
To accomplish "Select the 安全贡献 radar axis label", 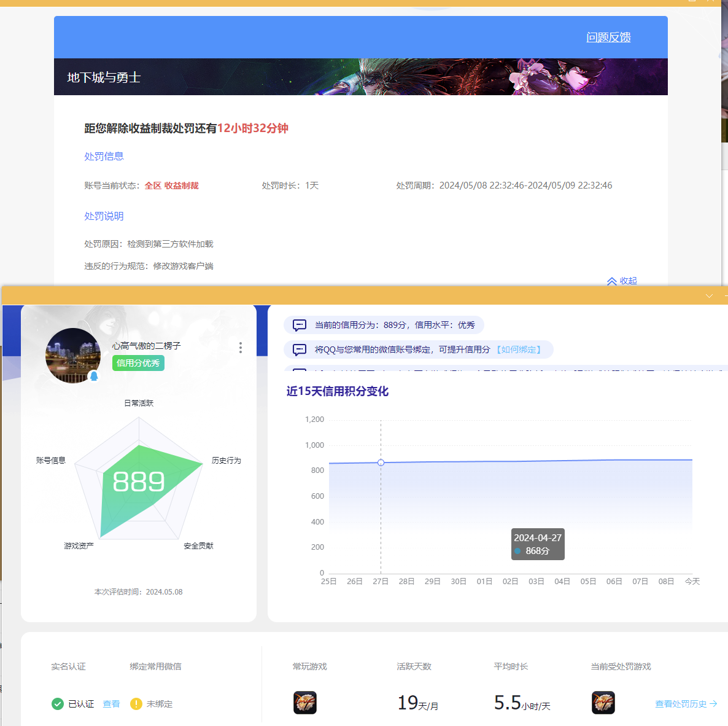I will 199,546.
